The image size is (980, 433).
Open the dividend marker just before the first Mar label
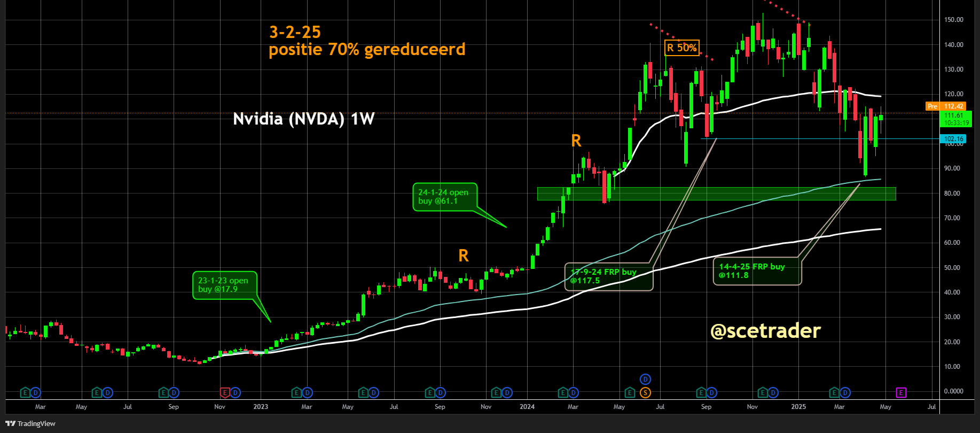35,393
